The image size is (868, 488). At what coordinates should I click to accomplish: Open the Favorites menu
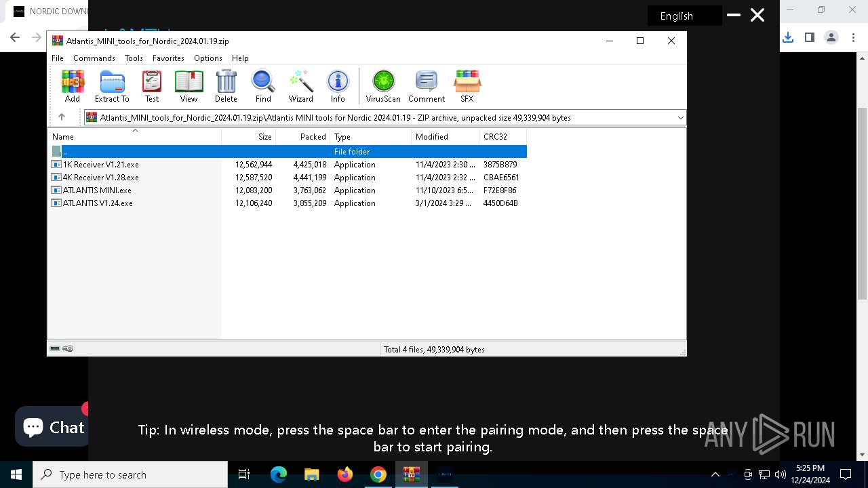tap(168, 58)
